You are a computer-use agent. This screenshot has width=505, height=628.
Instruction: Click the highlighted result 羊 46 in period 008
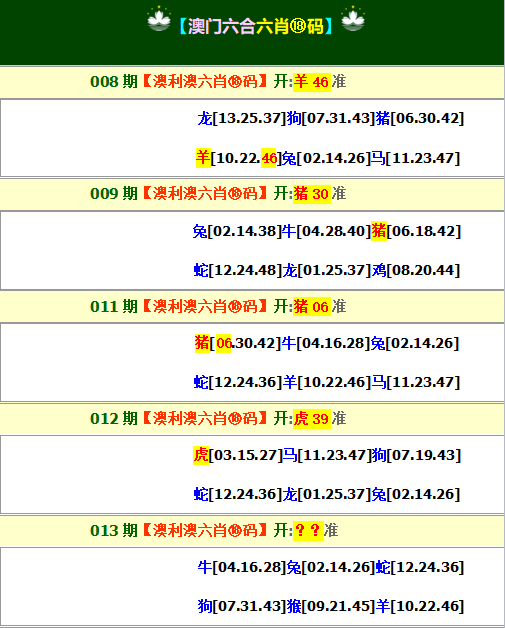(x=312, y=82)
